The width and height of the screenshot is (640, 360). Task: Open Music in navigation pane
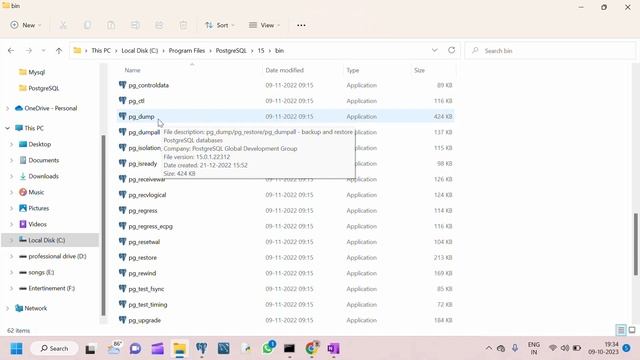coord(31,192)
